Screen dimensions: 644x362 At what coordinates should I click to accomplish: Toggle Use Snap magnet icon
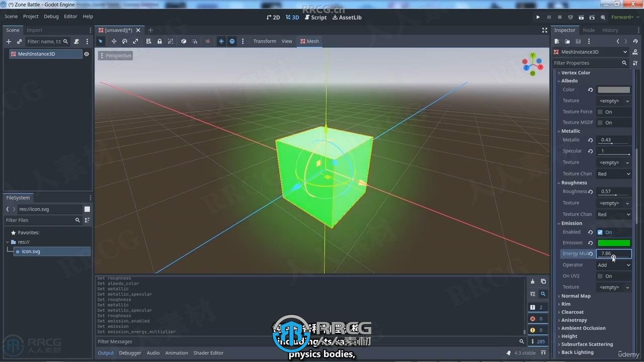pyautogui.click(x=195, y=41)
